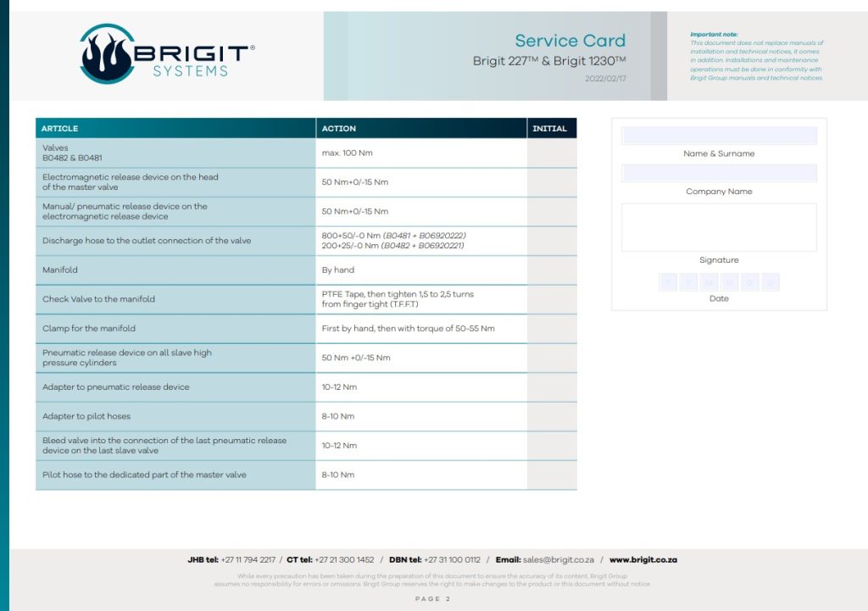Open the www.brigit.co.za website link

[x=643, y=560]
